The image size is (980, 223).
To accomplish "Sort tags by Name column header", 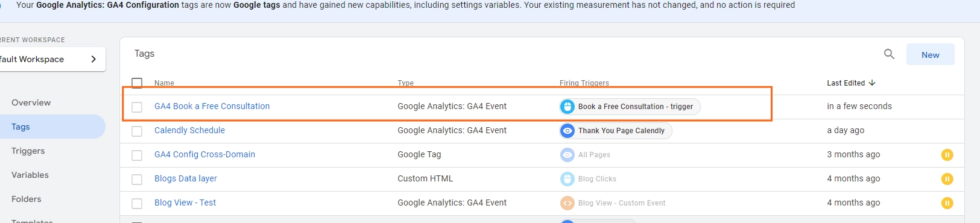I will click(164, 83).
